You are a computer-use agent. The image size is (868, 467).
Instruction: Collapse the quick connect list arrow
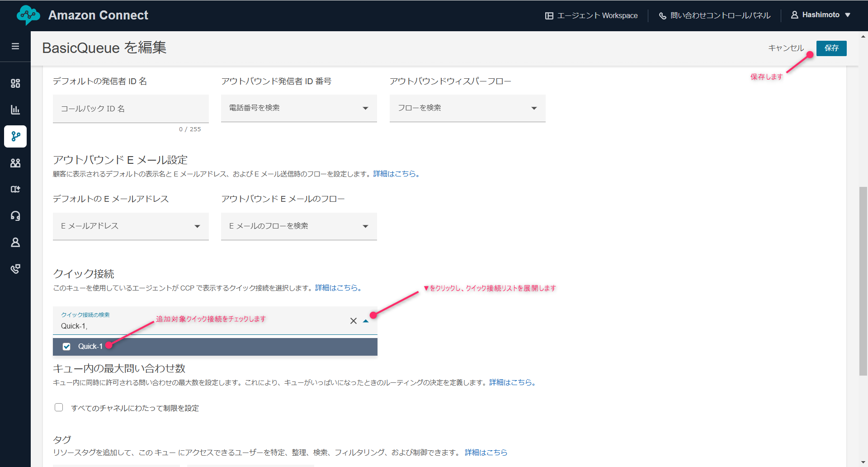366,321
